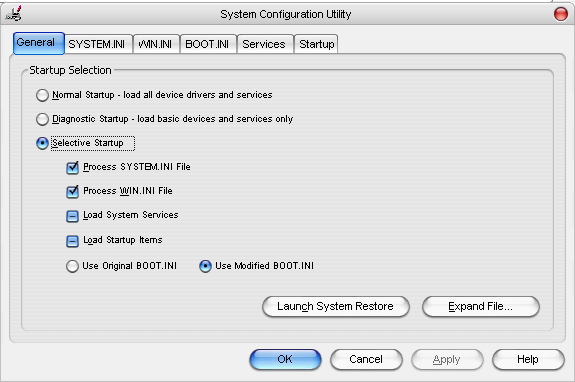Click the Cancel button
575x382 pixels.
366,359
